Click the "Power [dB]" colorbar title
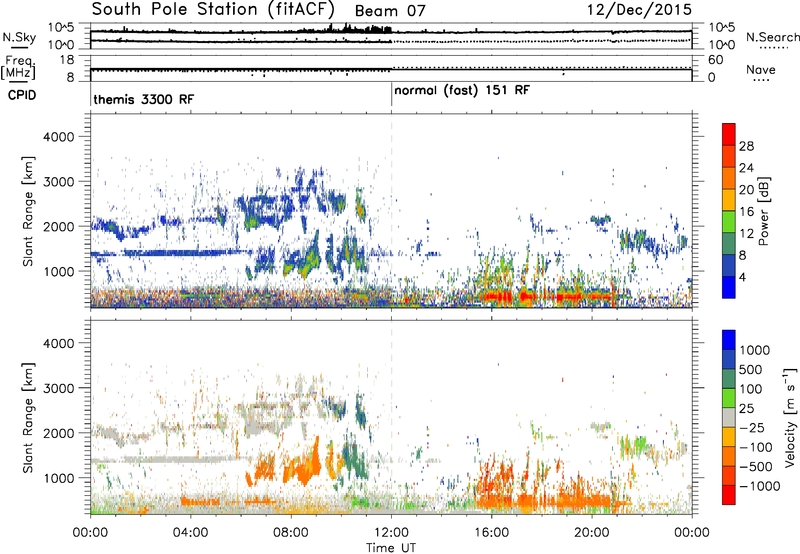Screen dimensions: 800x554 pos(764,211)
